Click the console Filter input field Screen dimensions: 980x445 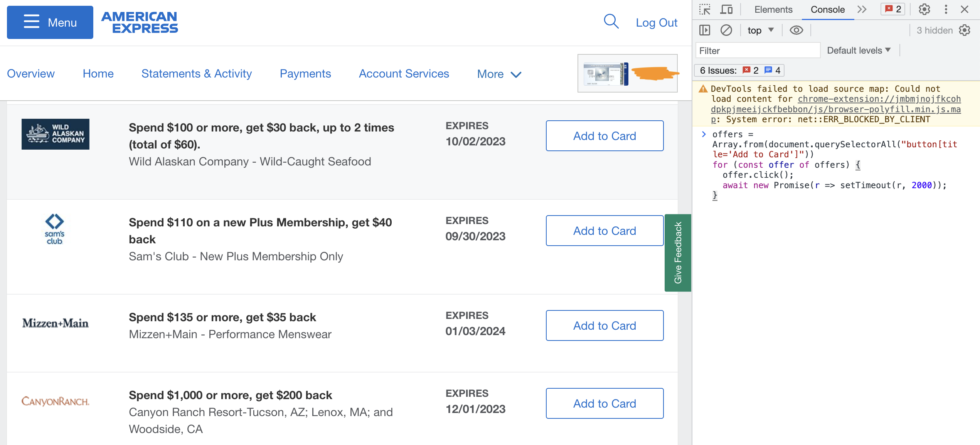pyautogui.click(x=758, y=51)
